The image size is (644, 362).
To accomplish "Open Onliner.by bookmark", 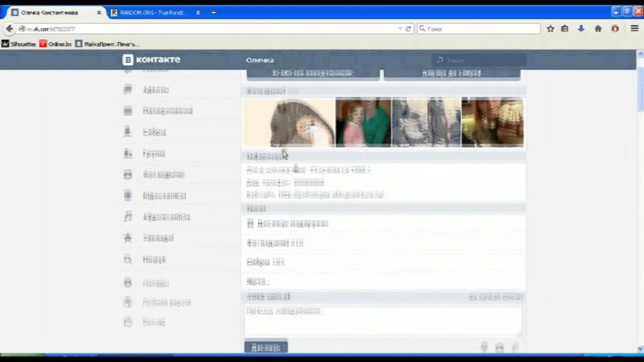I will pos(56,44).
